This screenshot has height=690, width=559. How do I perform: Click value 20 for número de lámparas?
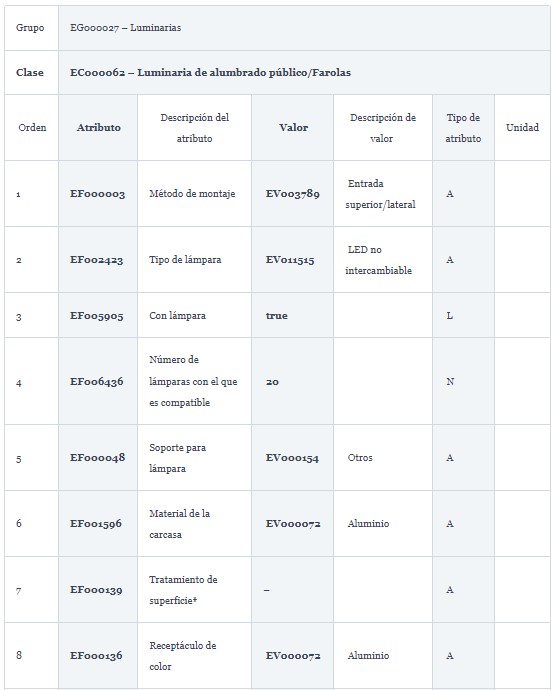click(x=272, y=382)
